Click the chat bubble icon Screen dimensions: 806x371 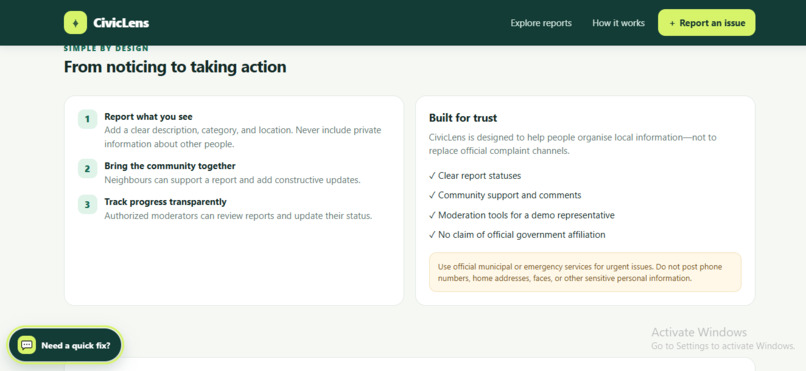click(27, 345)
